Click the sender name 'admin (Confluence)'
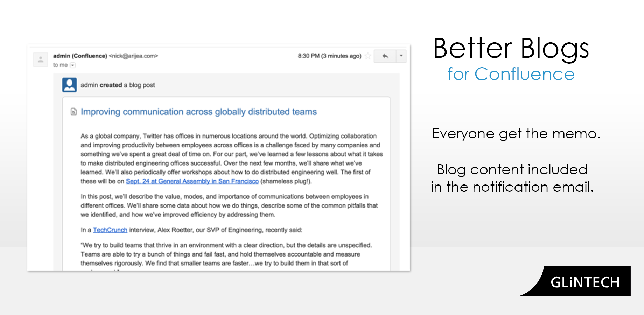Image resolution: width=644 pixels, height=315 pixels. pyautogui.click(x=80, y=56)
